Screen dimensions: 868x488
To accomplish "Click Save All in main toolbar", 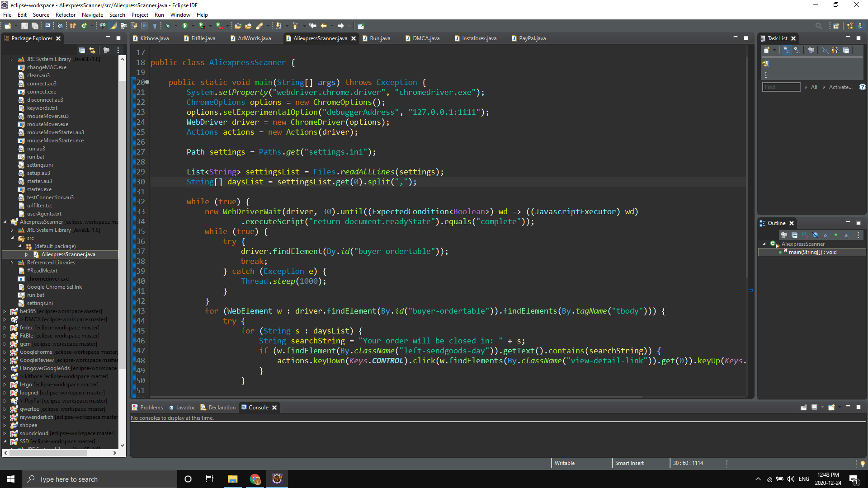I will [35, 26].
